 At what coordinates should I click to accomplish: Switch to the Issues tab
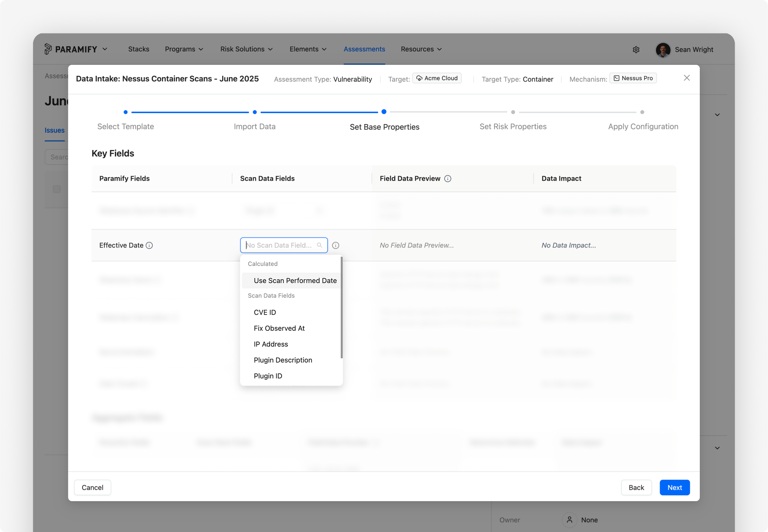tap(54, 130)
